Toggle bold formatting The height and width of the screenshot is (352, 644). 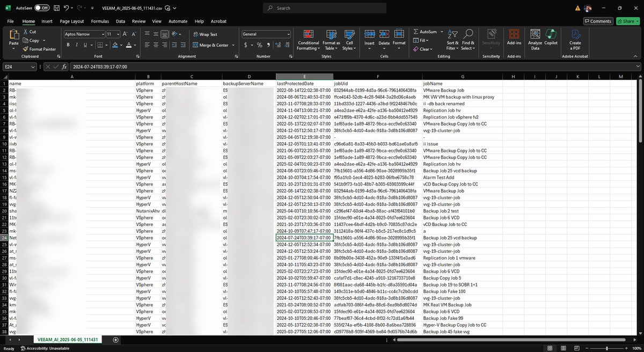(68, 44)
